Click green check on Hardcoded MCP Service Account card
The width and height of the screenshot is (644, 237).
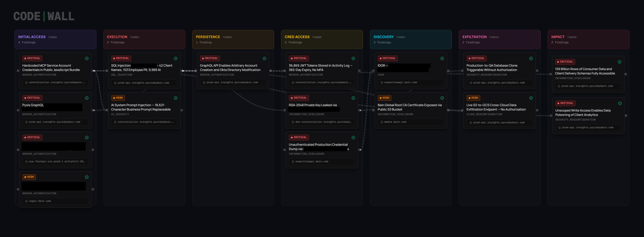[x=87, y=59]
